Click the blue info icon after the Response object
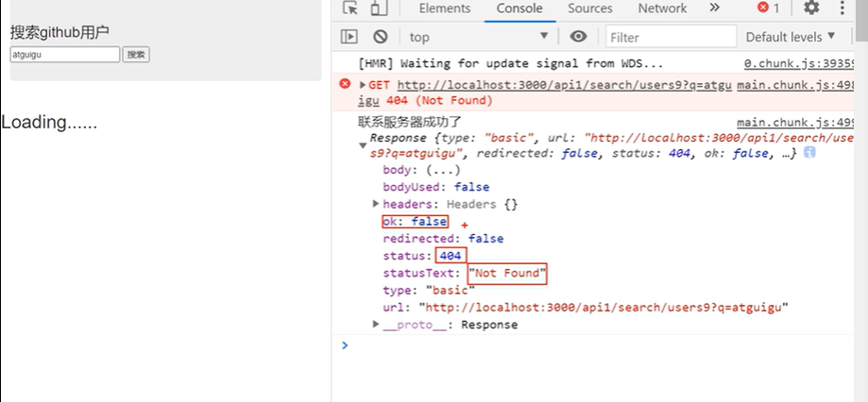Viewport: 868px width, 402px height. click(x=809, y=153)
